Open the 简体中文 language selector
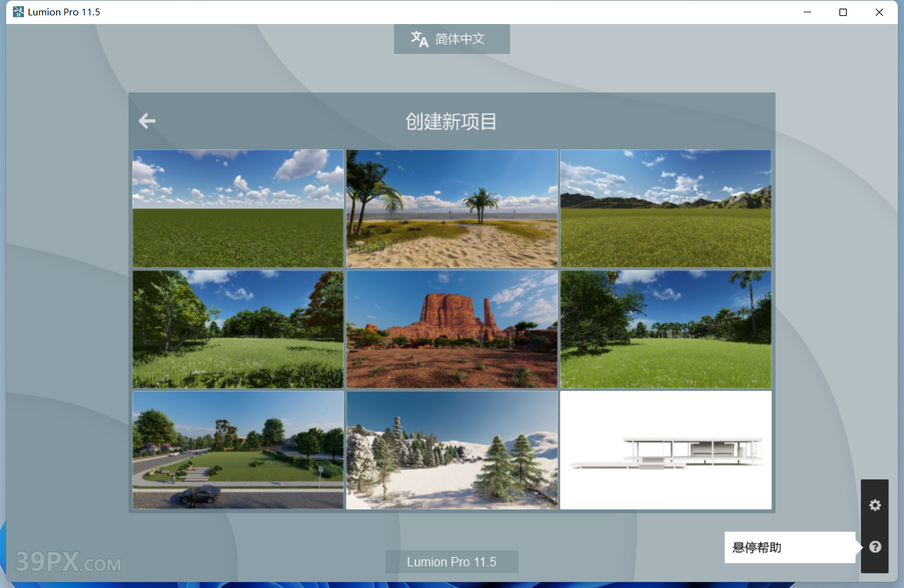 [451, 39]
